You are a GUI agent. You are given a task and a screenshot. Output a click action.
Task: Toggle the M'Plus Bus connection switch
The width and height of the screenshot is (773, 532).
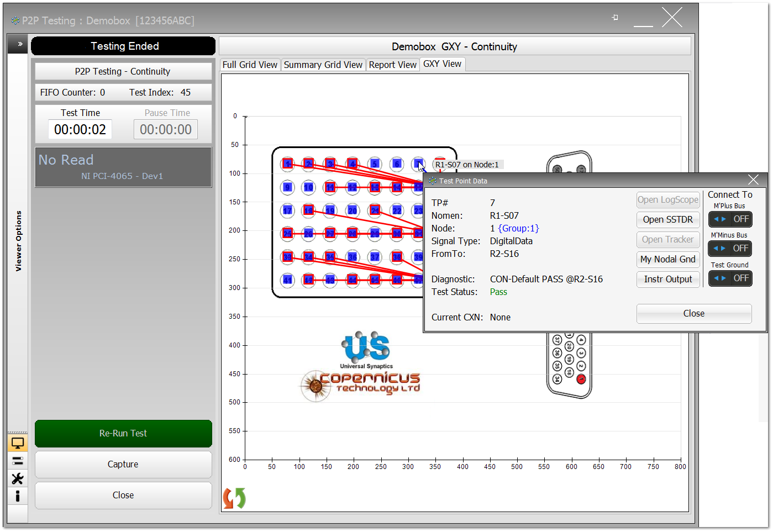click(730, 219)
